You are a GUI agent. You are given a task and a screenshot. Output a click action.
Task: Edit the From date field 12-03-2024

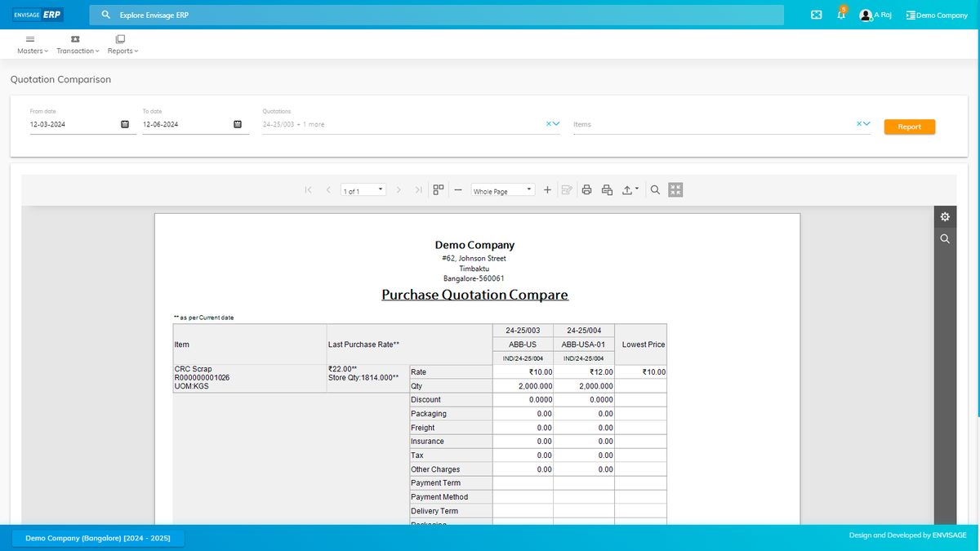point(73,125)
